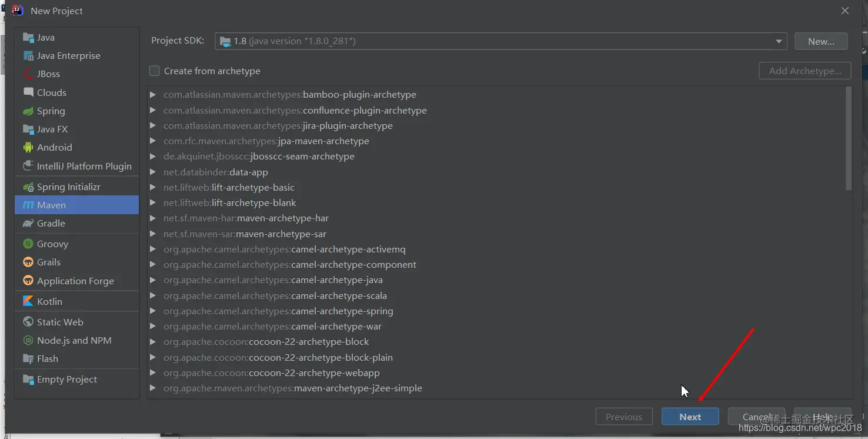This screenshot has width=868, height=439.
Task: Select the Java project type icon
Action: point(28,38)
